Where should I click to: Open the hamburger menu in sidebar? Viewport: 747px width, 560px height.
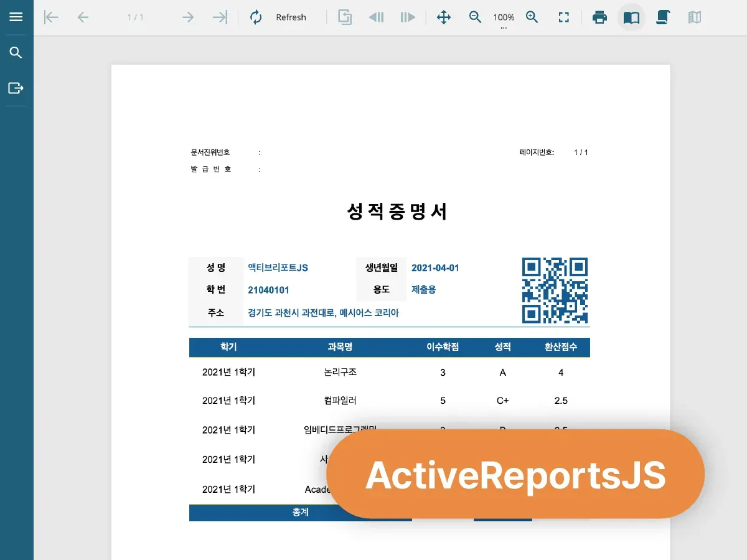click(16, 17)
